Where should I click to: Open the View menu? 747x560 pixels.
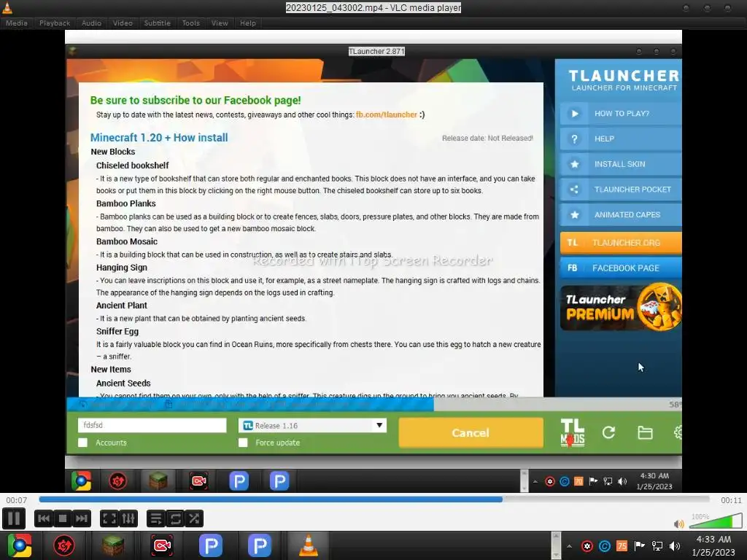click(220, 23)
